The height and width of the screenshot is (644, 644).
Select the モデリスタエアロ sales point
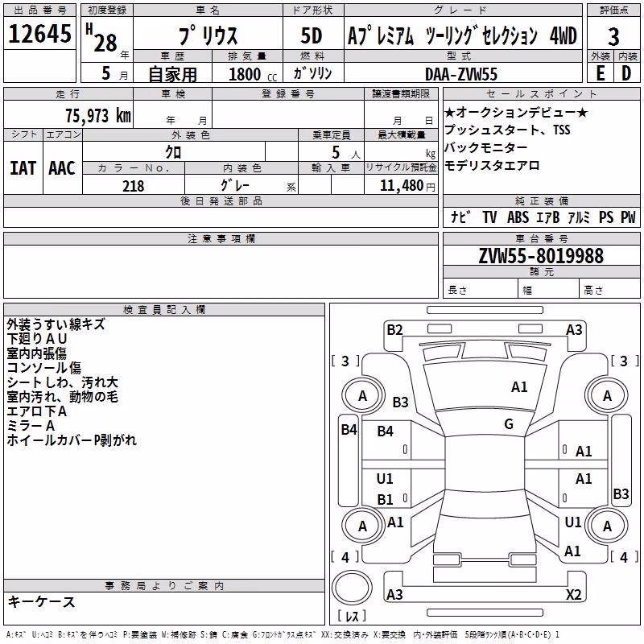pos(492,165)
